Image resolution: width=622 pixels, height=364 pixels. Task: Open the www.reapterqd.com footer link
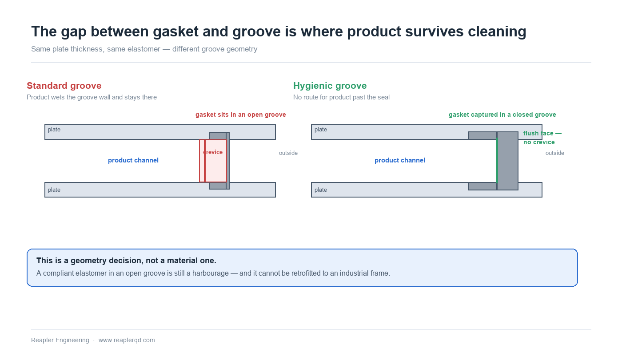point(127,340)
